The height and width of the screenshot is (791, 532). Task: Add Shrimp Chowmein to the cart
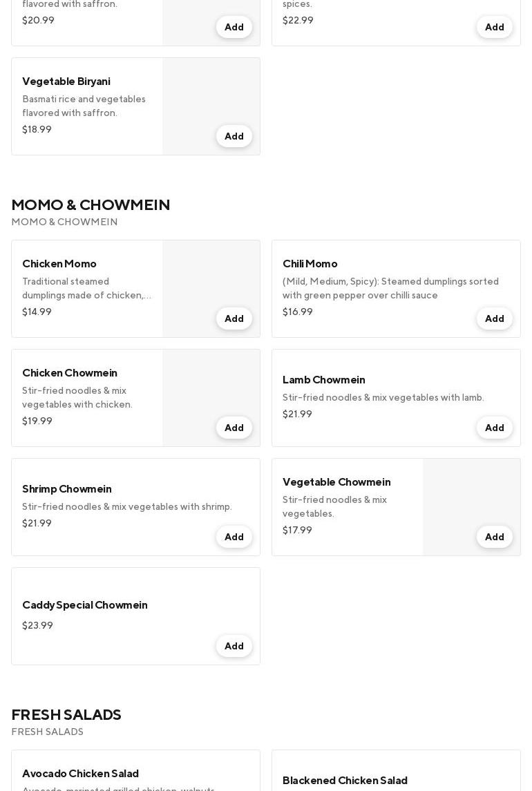(234, 537)
